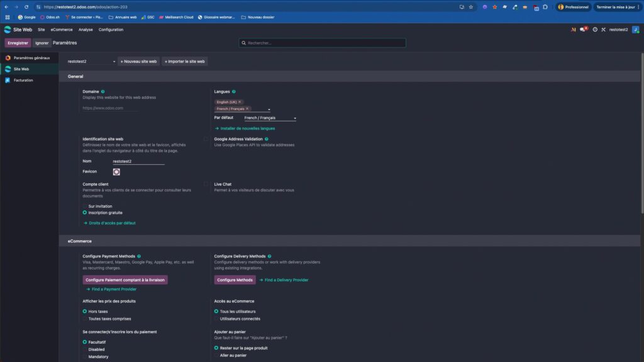Screen dimensions: 644x362
Task: Select Disabled sign-in at checkout
Action: click(85, 349)
